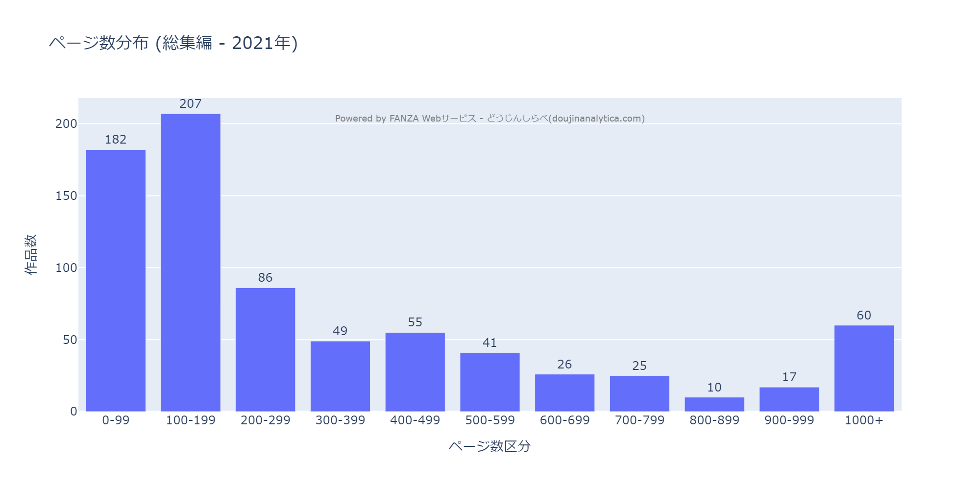
Task: Click the x-axis tick label 1000+
Action: pyautogui.click(x=864, y=420)
